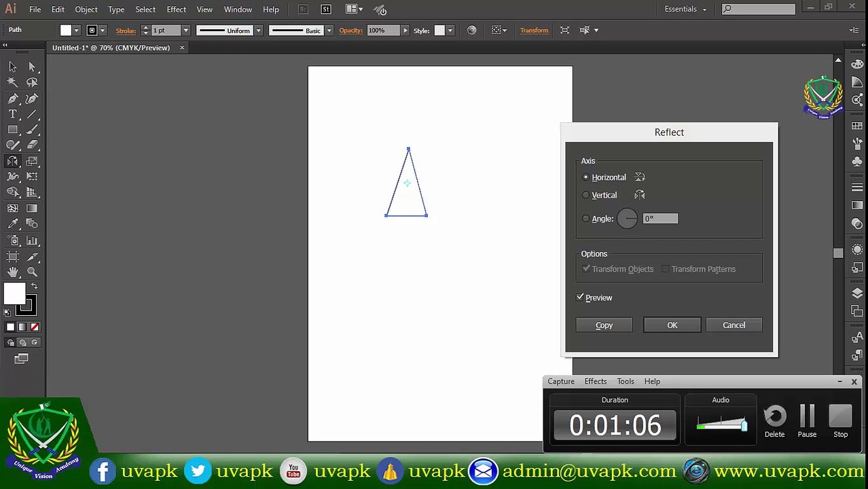Image resolution: width=868 pixels, height=489 pixels.
Task: Open Recolor Artwork icon in control bar
Action: coord(472,30)
